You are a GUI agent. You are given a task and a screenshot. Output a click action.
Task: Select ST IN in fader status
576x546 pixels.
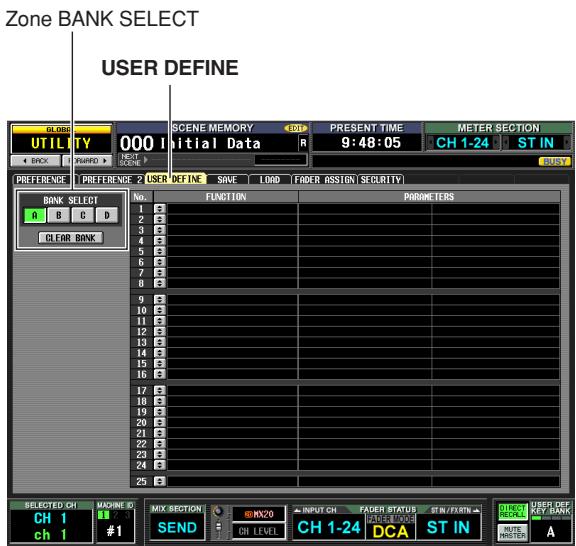click(448, 527)
